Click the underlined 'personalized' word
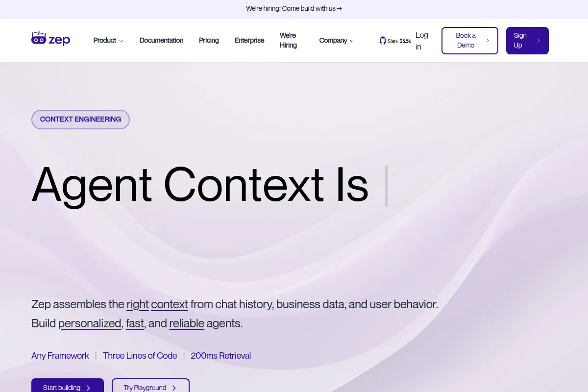The width and height of the screenshot is (588, 392). click(90, 324)
